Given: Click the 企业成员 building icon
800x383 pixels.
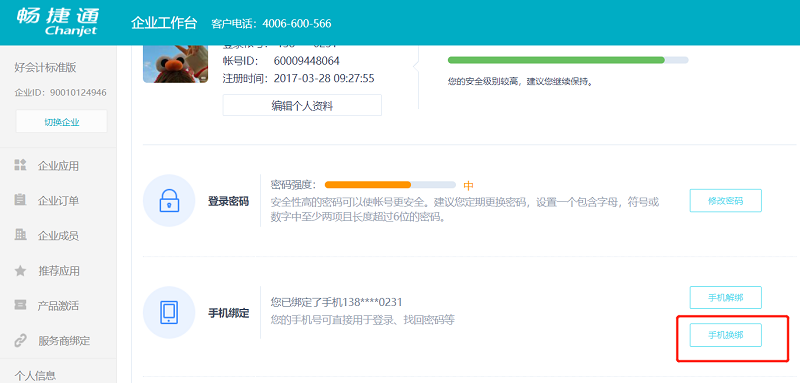Looking at the screenshot, I should coord(20,235).
